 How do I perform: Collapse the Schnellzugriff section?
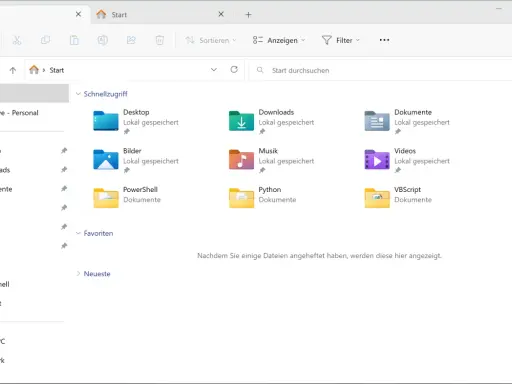click(78, 94)
